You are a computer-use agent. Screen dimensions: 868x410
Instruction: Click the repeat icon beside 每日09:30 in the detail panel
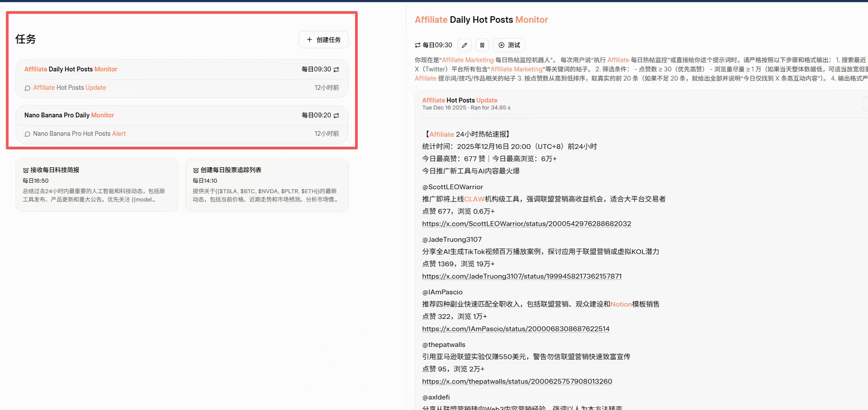[x=418, y=45]
